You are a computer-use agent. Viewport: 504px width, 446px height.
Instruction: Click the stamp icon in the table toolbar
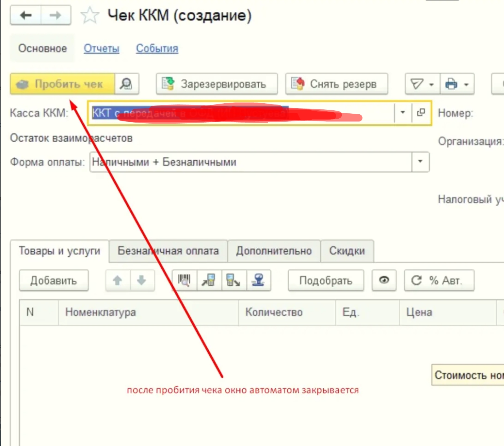click(259, 280)
